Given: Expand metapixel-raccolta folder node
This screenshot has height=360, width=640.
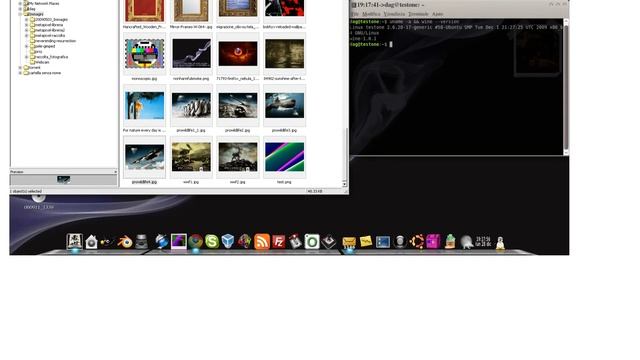Looking at the screenshot, I should click(27, 36).
